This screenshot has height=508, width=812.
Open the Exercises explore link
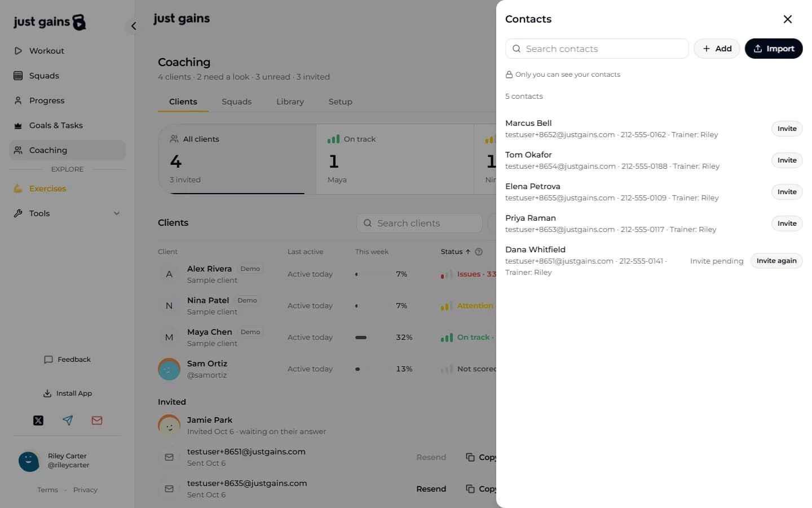click(67, 189)
